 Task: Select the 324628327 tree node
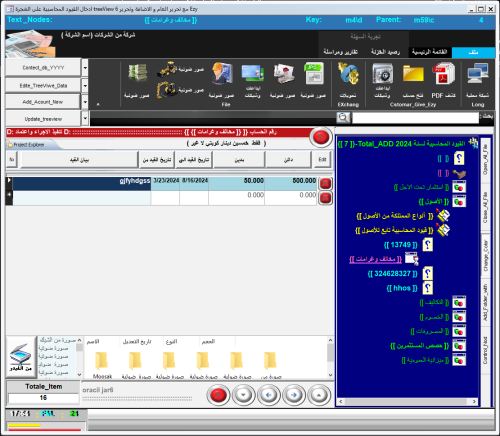coord(392,274)
